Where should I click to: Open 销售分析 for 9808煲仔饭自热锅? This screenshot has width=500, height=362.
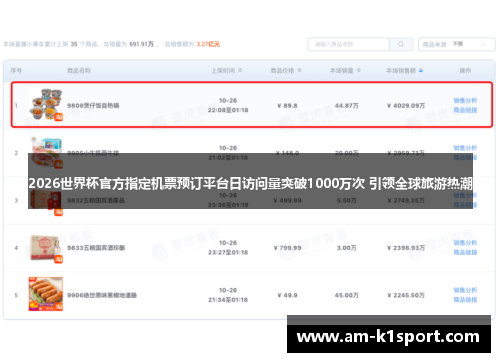tap(465, 100)
